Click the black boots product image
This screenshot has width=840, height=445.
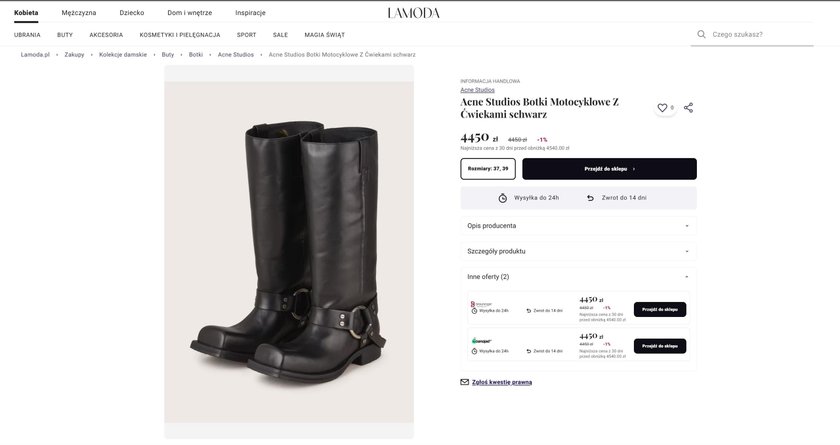click(x=289, y=252)
